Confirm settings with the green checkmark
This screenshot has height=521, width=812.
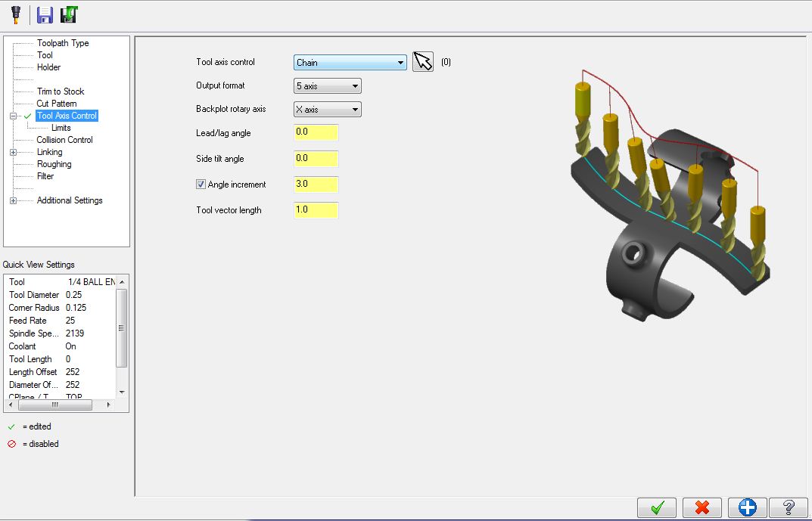point(656,507)
